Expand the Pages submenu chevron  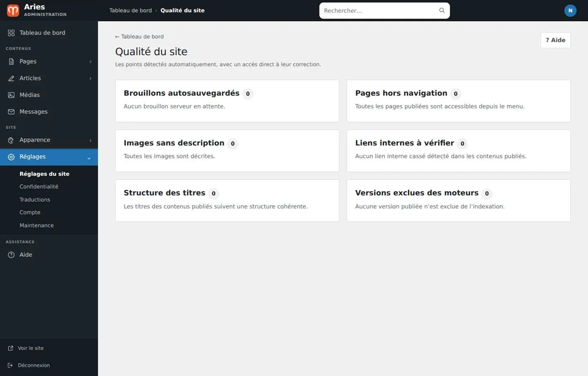click(90, 62)
